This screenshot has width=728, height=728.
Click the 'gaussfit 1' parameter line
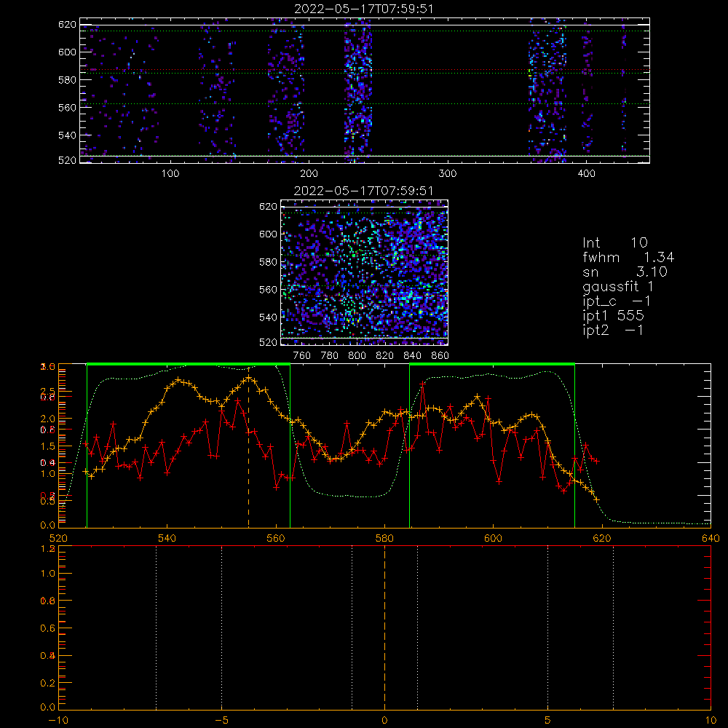pyautogui.click(x=618, y=286)
